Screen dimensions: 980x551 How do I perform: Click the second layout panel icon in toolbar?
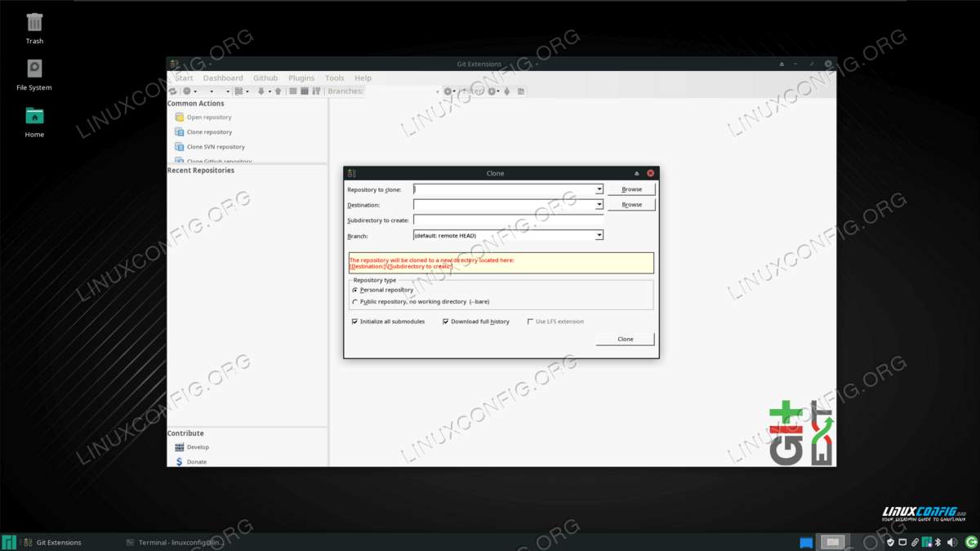pos(305,91)
